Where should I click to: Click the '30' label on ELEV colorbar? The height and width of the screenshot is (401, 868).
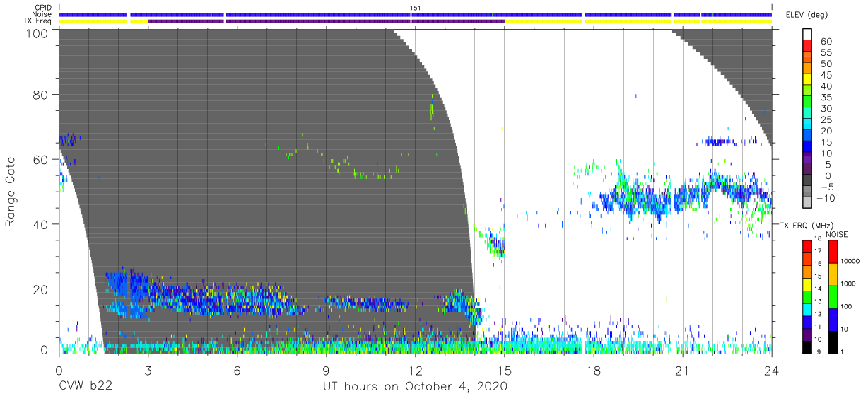(825, 109)
